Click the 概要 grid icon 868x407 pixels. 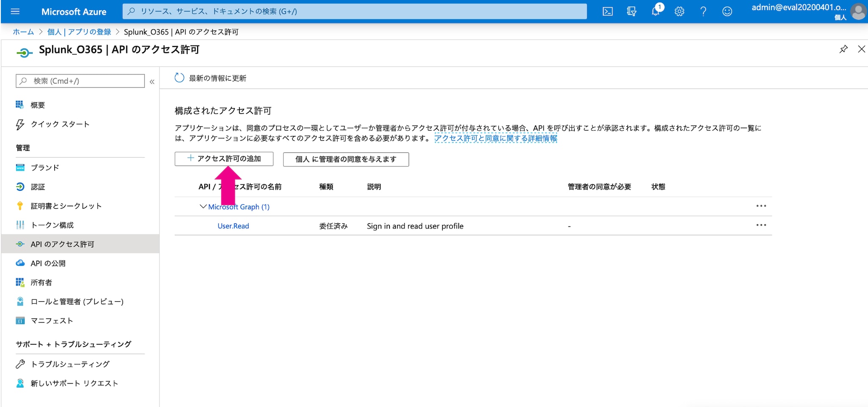pos(19,105)
